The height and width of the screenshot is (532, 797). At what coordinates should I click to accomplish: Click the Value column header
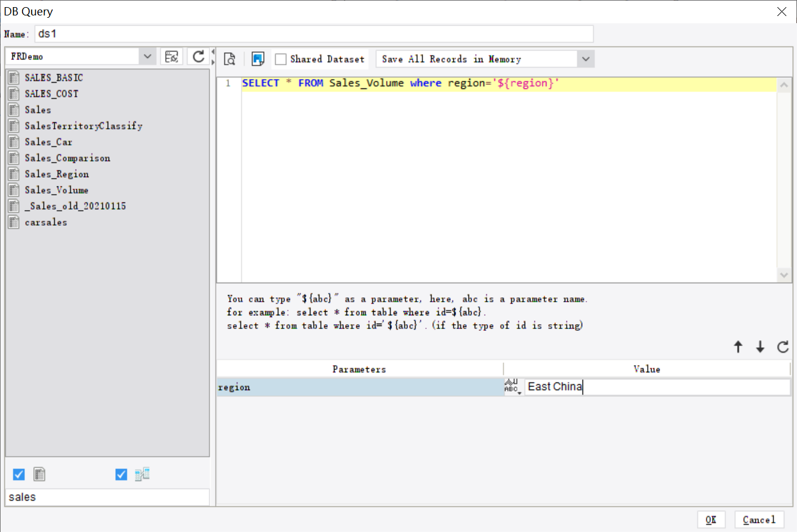click(x=647, y=369)
